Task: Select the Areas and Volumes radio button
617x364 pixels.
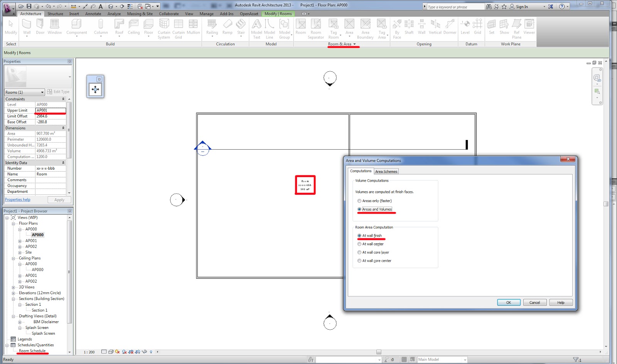Action: [x=359, y=209]
